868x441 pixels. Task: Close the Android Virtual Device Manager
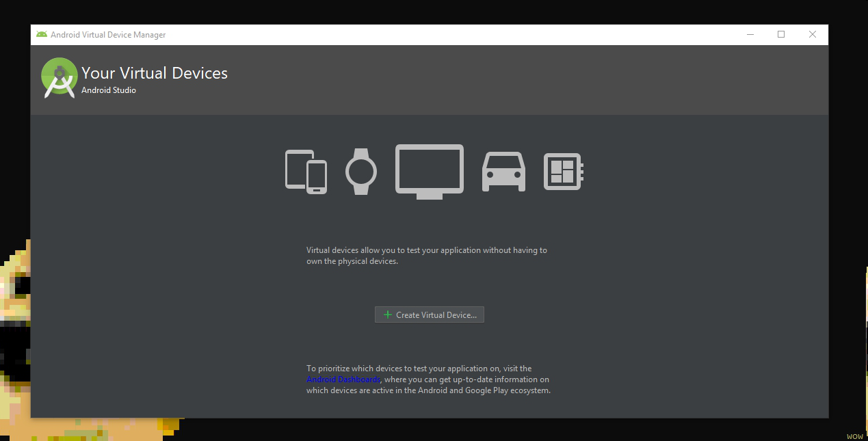click(x=812, y=34)
